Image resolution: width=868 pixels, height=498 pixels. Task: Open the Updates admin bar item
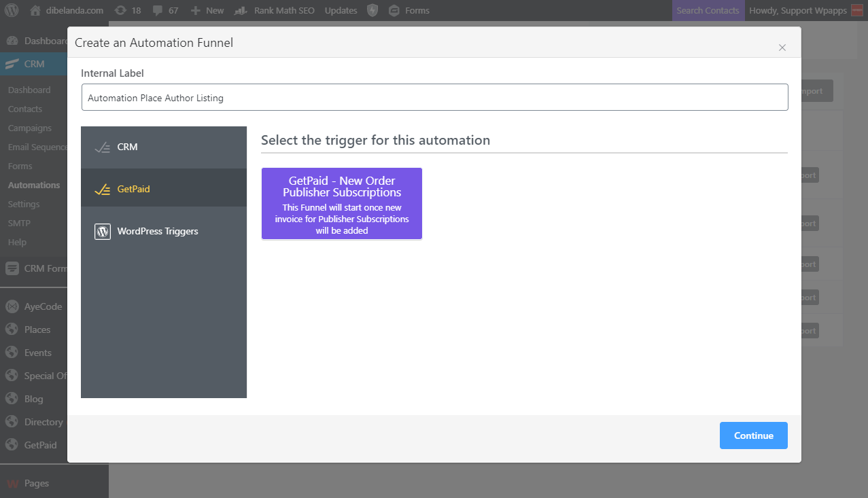[x=341, y=10]
